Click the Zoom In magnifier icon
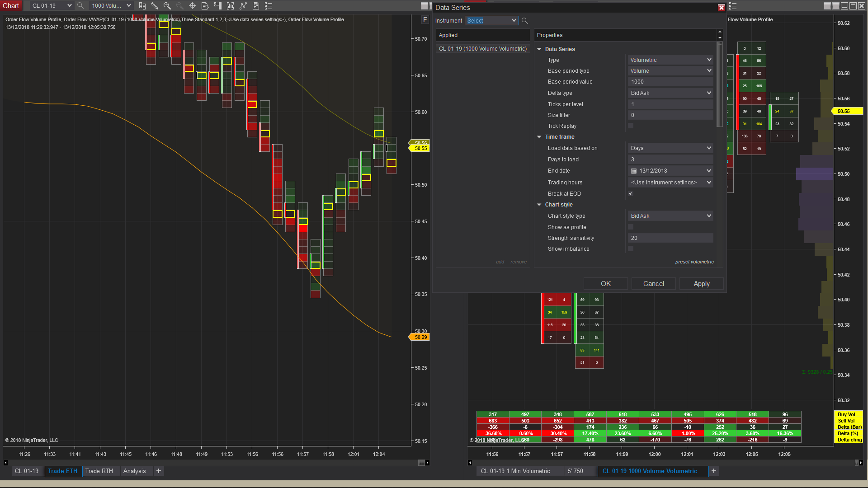Screen dimensions: 868x488 [167, 6]
